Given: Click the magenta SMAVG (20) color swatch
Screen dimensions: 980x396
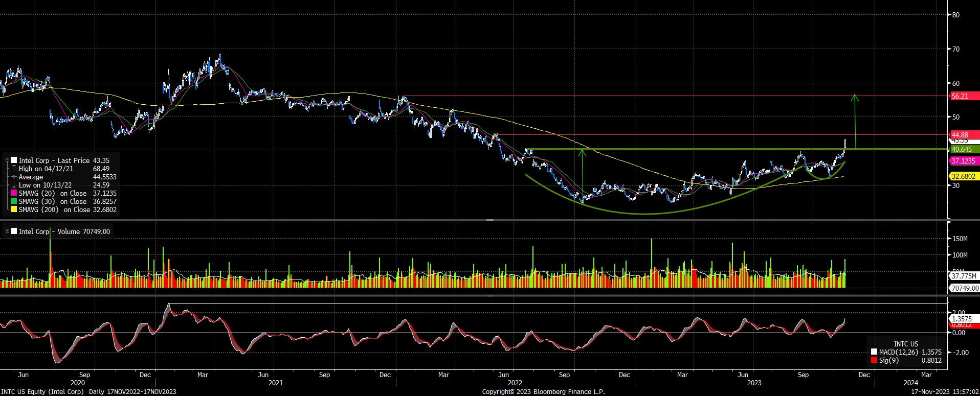Looking at the screenshot, I should click(x=14, y=193).
